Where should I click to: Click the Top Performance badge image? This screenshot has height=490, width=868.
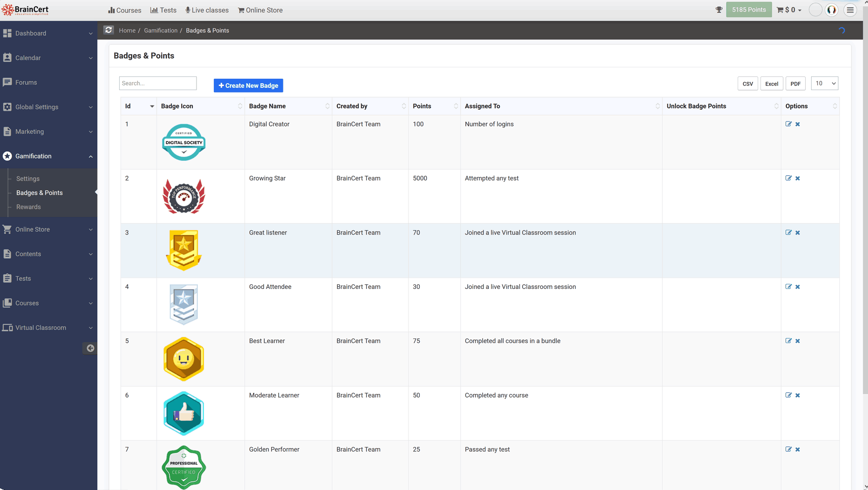pos(184,196)
